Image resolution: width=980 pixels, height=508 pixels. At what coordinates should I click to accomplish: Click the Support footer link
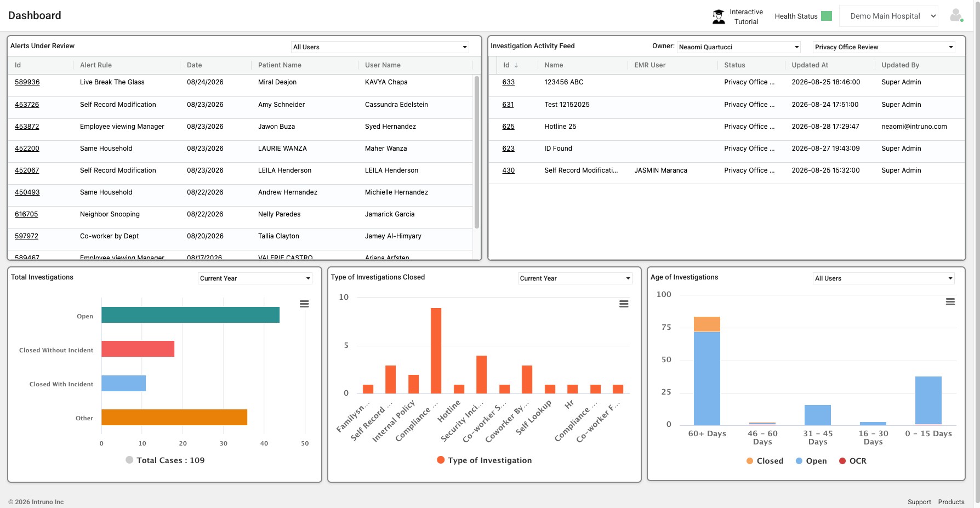(x=919, y=502)
